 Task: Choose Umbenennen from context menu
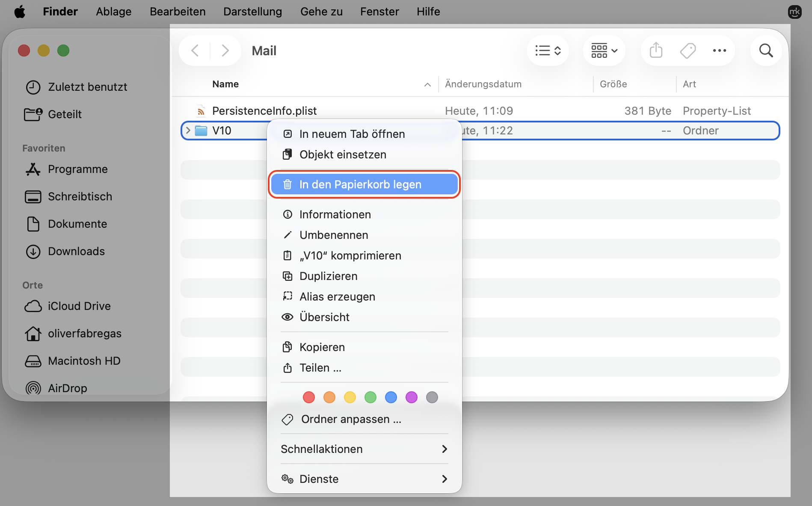pyautogui.click(x=365, y=235)
